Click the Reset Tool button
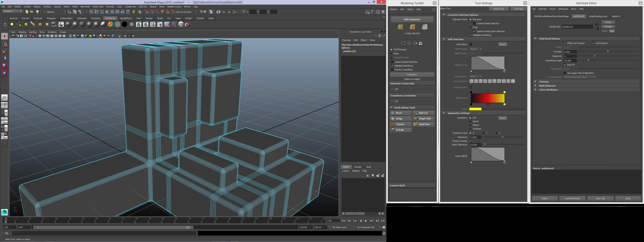Viewport: 644px width, 242px height. [x=498, y=9]
